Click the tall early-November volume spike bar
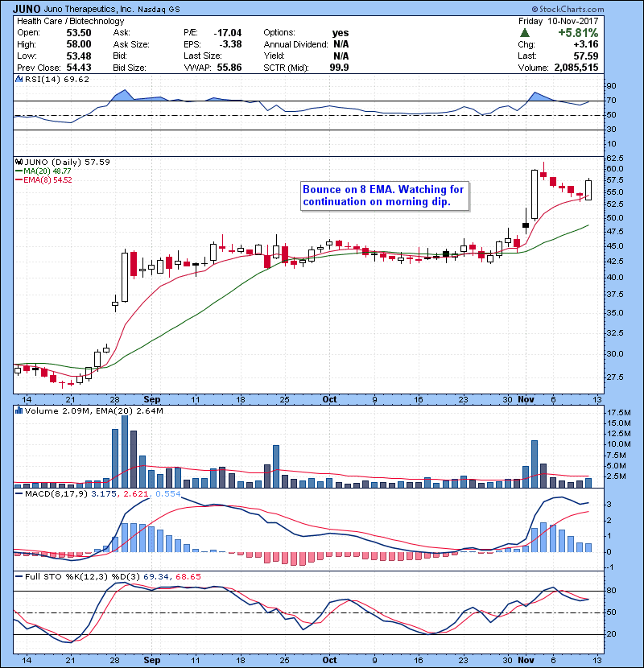Screen dimensions: 644x668 click(535, 464)
